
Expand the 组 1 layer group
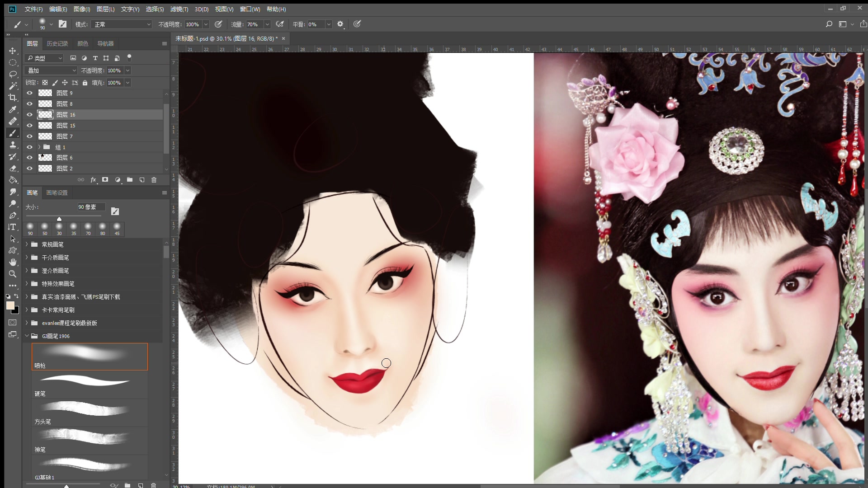point(39,147)
